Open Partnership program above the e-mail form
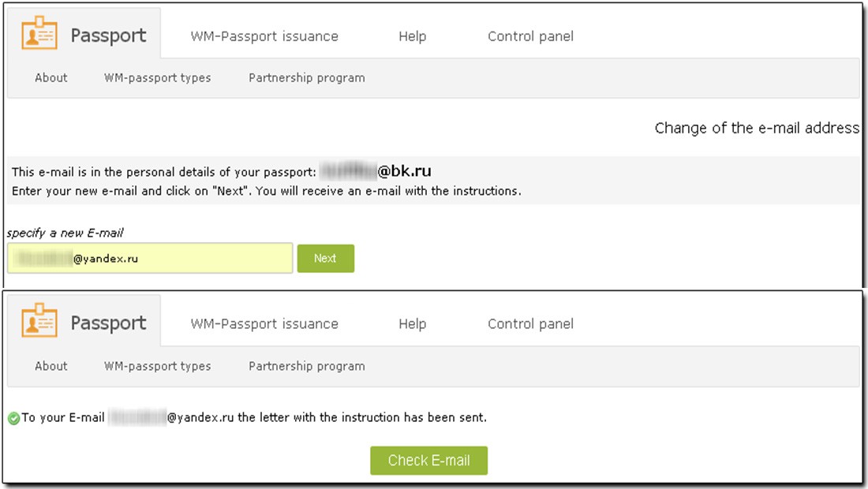Viewport: 868px width, 489px height. (307, 78)
